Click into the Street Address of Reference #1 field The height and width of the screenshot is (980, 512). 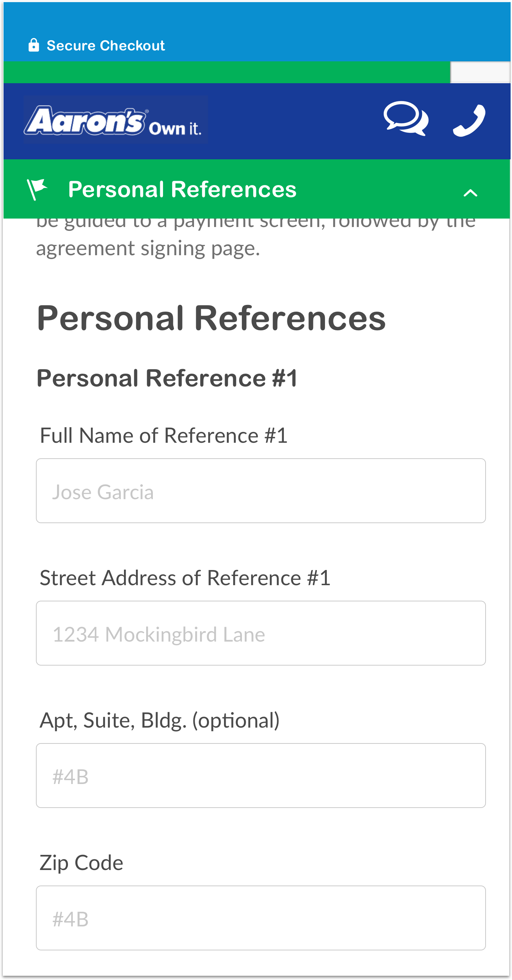261,633
